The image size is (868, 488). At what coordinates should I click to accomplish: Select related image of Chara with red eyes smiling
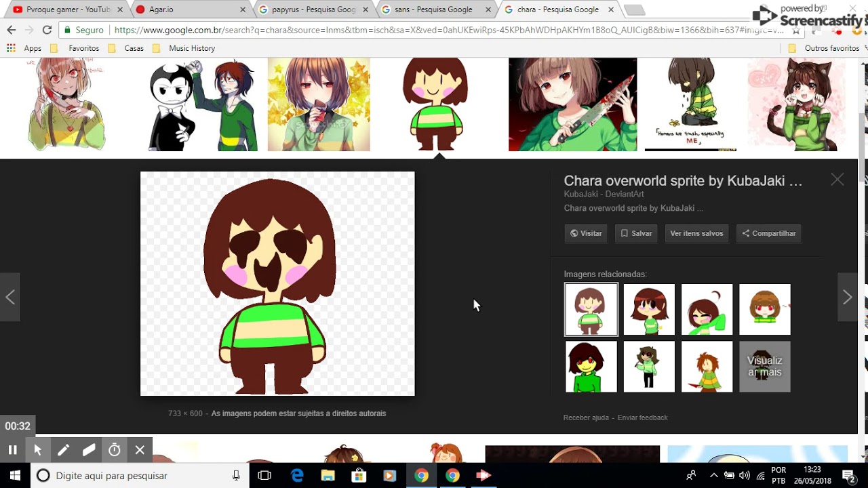coord(649,309)
